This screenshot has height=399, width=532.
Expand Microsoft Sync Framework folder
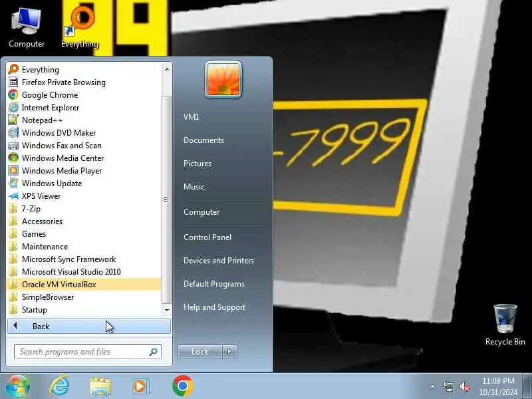point(84,259)
